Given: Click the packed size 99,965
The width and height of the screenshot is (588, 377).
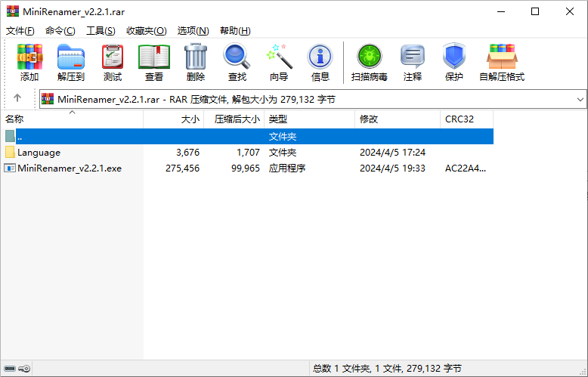Looking at the screenshot, I should pyautogui.click(x=246, y=168).
